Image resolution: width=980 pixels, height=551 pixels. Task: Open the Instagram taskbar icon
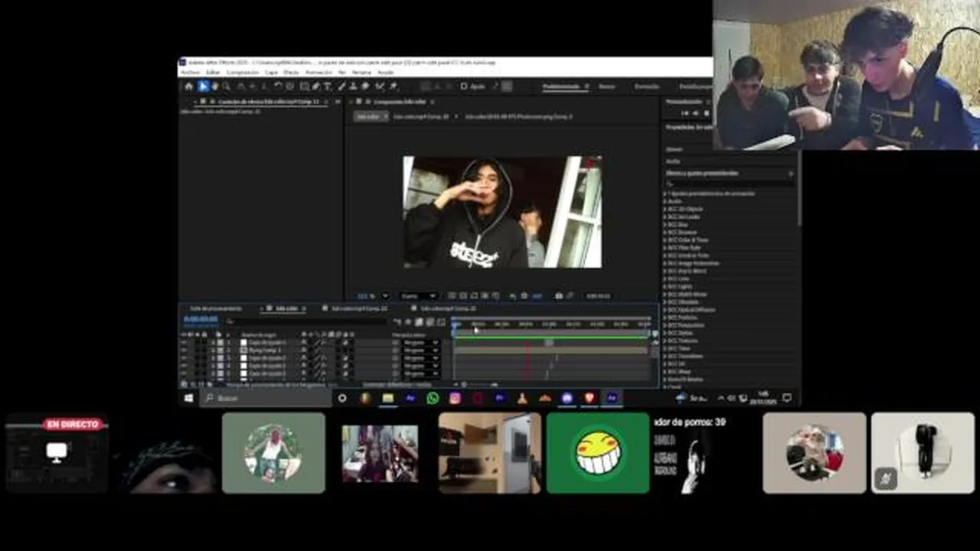click(x=455, y=398)
